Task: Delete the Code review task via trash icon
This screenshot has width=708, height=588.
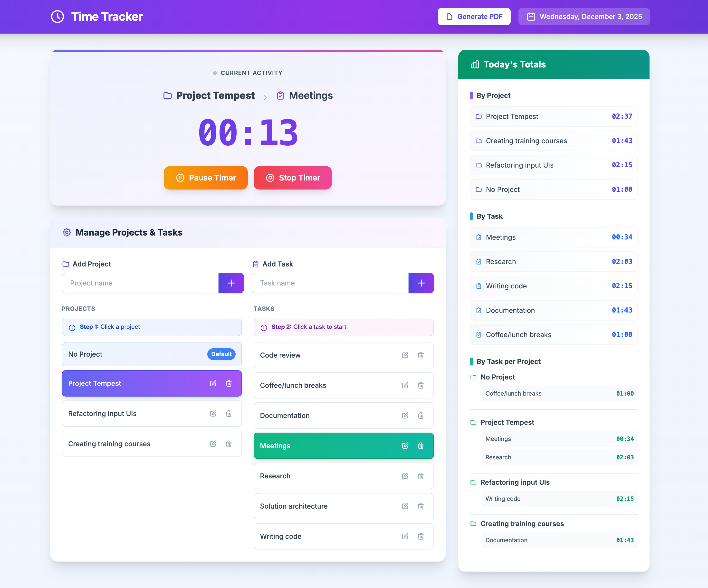Action: 421,355
